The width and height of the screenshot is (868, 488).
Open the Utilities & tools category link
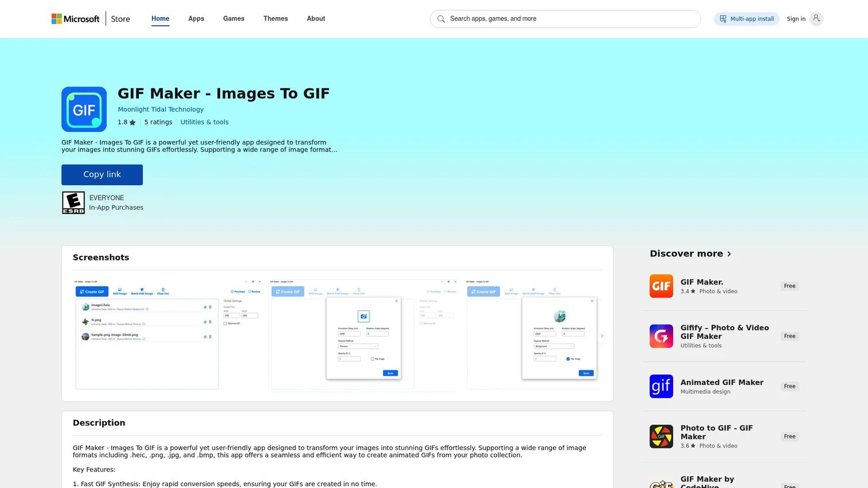click(x=205, y=122)
